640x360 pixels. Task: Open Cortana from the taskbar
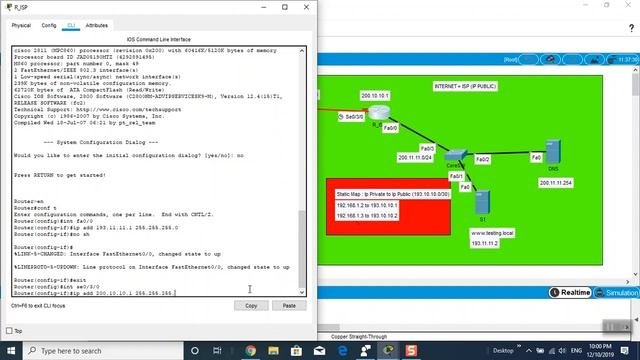(x=195, y=351)
